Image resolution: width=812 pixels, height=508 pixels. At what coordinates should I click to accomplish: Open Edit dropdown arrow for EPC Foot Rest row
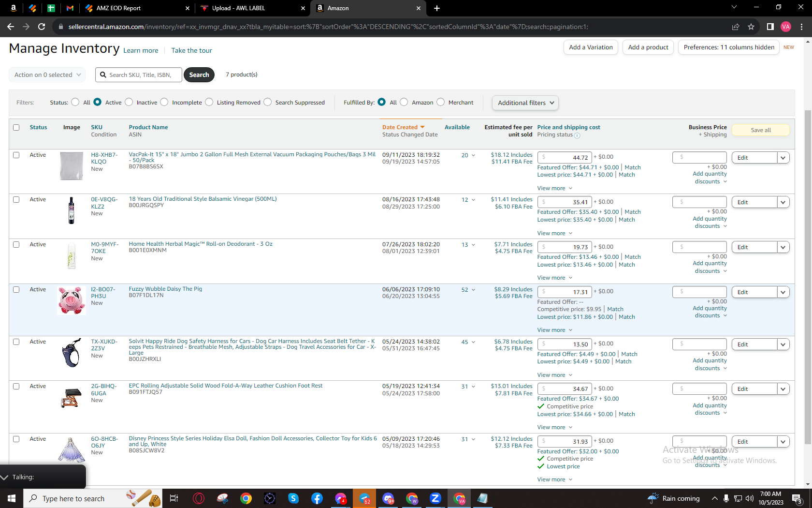tap(783, 389)
